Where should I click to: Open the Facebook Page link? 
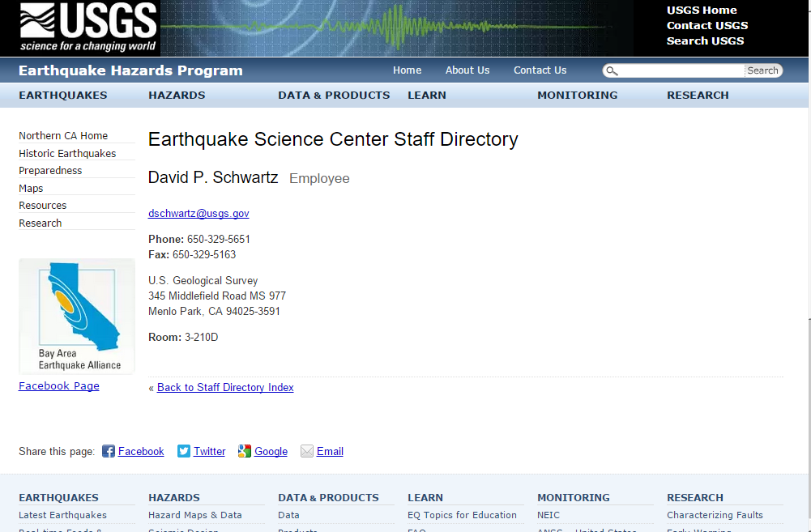pyautogui.click(x=59, y=386)
